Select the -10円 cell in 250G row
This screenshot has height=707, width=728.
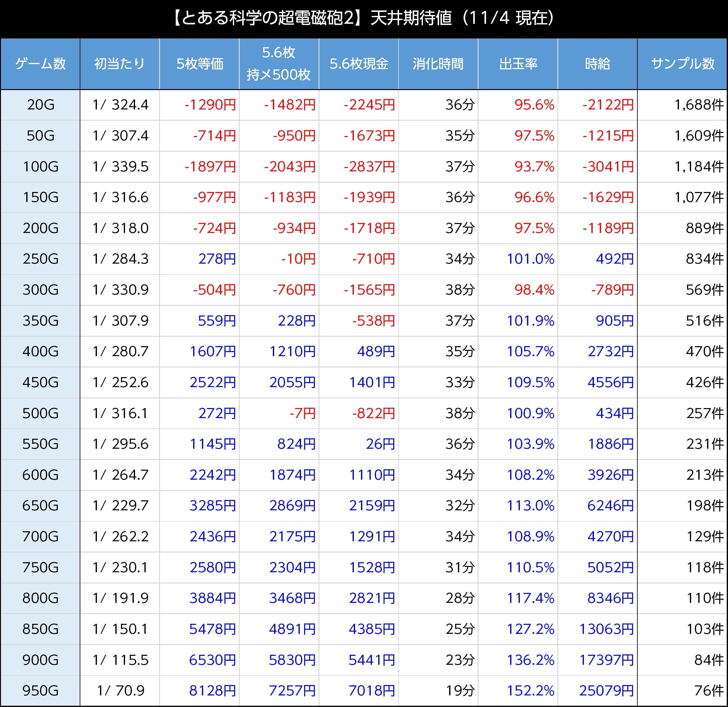click(x=298, y=259)
